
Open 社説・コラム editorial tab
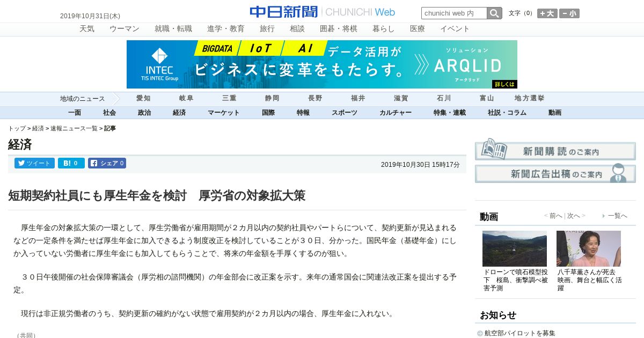pyautogui.click(x=507, y=113)
